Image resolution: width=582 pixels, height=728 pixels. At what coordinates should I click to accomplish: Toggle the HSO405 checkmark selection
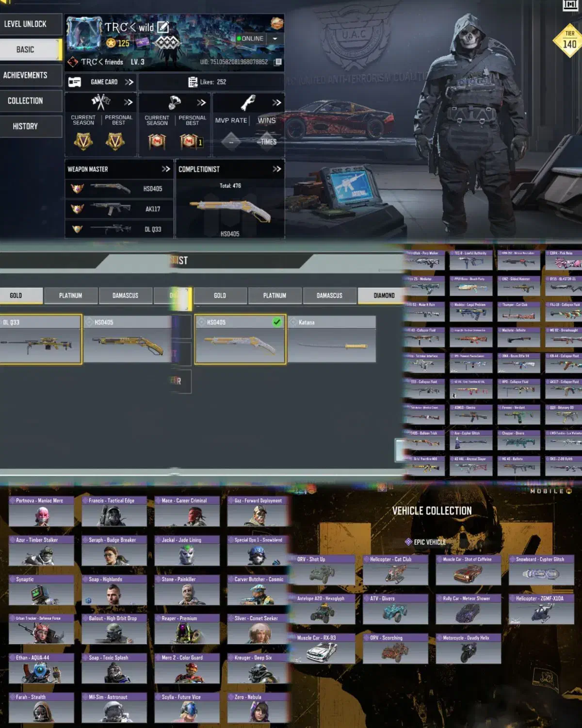tap(277, 322)
